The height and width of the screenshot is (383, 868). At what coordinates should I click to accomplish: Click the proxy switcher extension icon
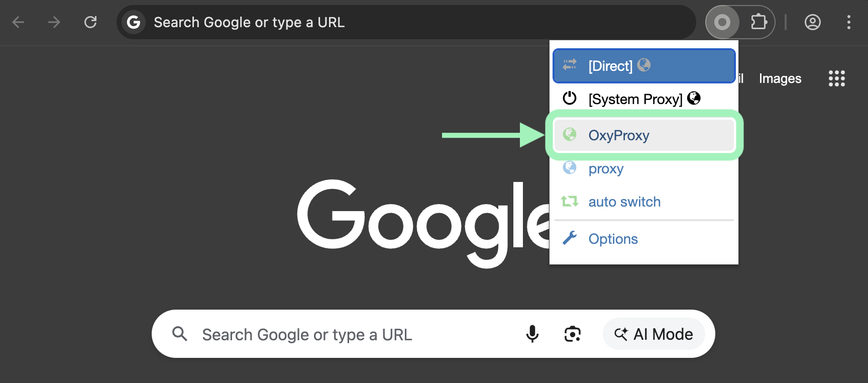722,22
